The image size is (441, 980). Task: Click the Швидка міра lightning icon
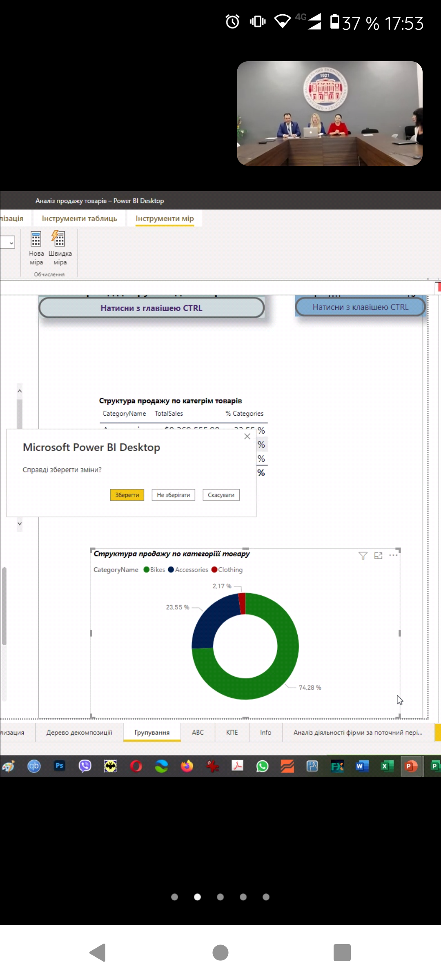(59, 239)
